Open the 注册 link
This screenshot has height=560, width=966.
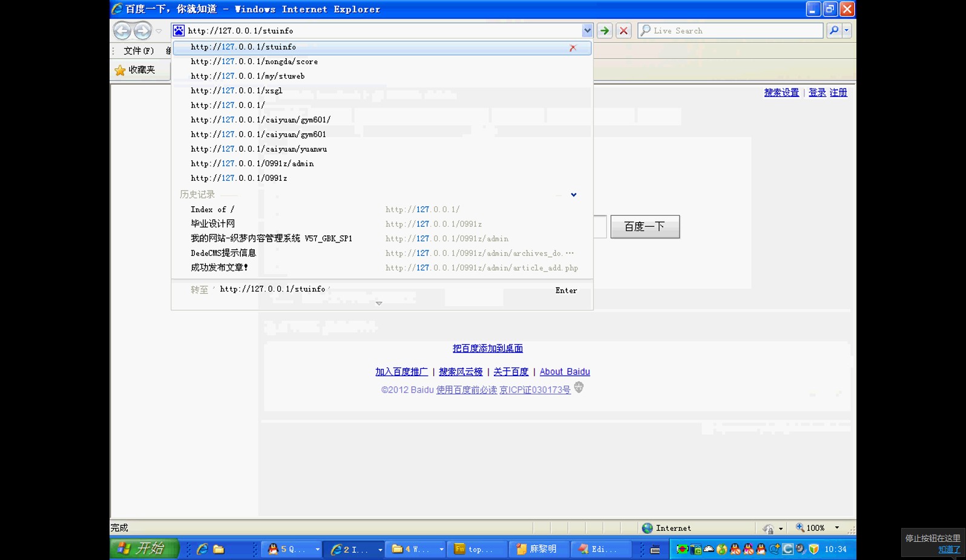click(838, 93)
